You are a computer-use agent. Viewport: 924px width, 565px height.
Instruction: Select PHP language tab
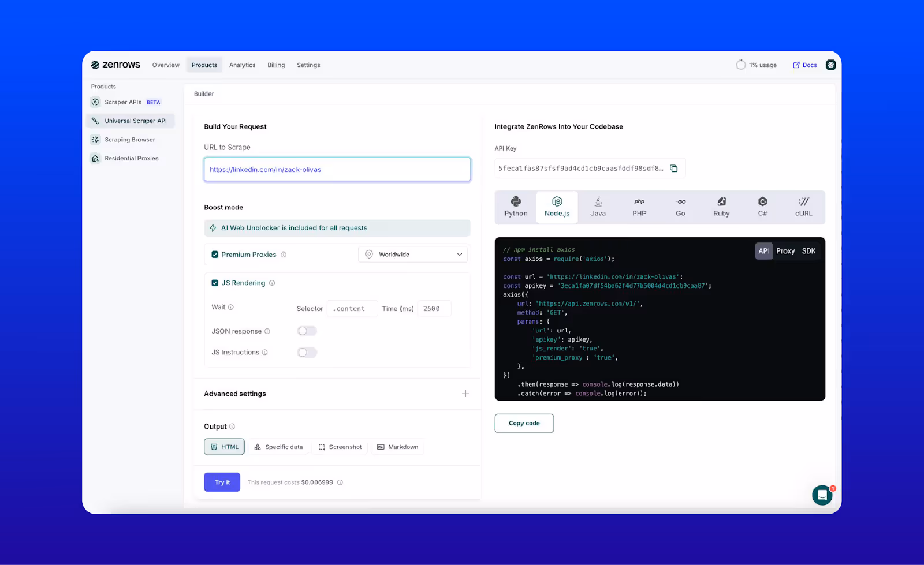[x=639, y=207]
